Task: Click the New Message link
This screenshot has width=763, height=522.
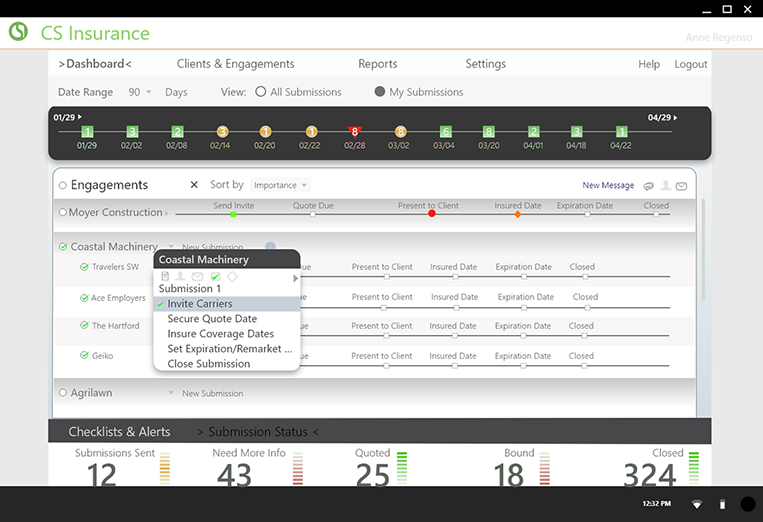Action: (x=608, y=185)
